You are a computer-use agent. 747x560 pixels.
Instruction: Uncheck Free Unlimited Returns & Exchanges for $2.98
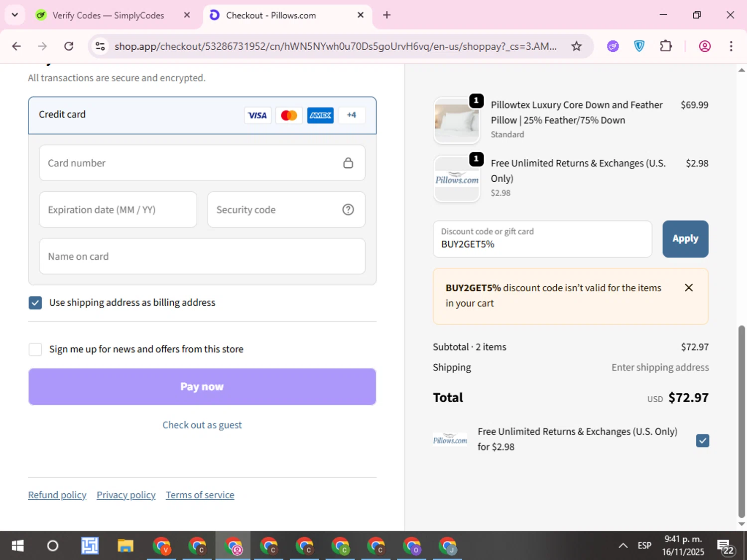(x=703, y=441)
